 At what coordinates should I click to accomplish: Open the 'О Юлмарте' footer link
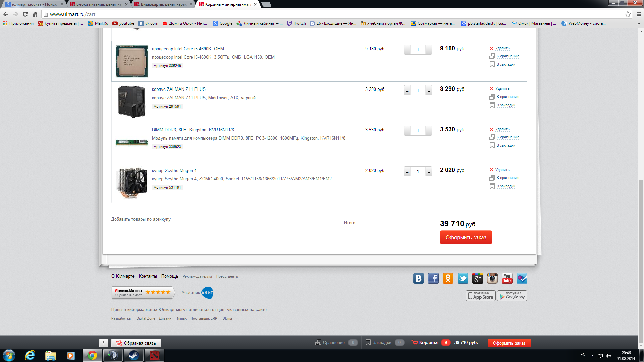pyautogui.click(x=123, y=276)
